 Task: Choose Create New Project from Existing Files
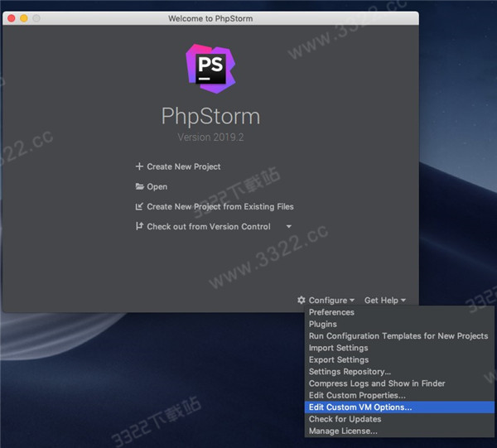click(x=220, y=206)
